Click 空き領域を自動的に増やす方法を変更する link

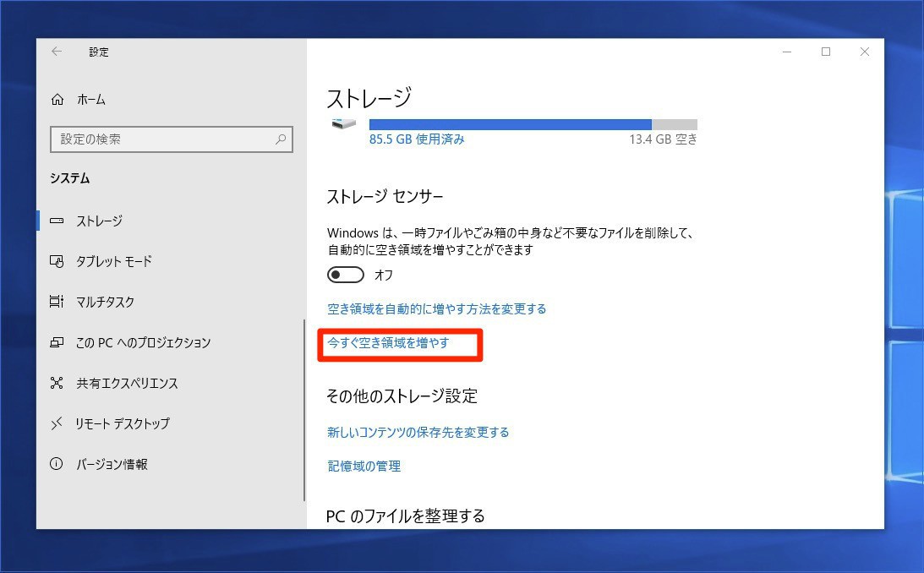click(437, 309)
